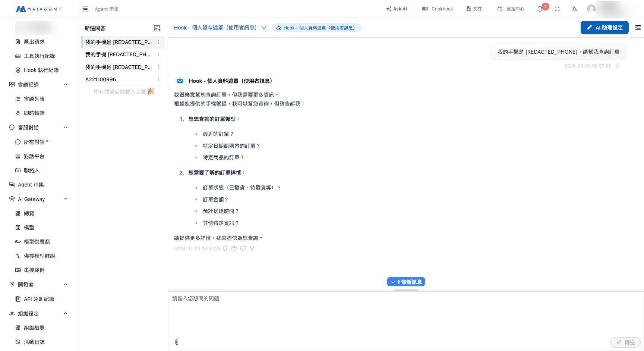Viewport: 644px width, 351px height.
Task: Click the Hook 個人資料遮罩 agent tag
Action: pyautogui.click(x=317, y=28)
